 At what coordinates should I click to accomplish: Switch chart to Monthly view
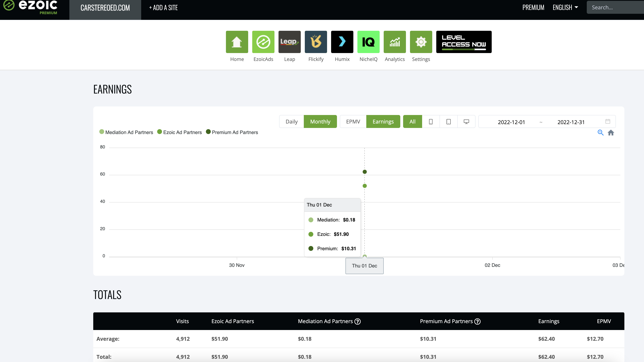pos(320,122)
